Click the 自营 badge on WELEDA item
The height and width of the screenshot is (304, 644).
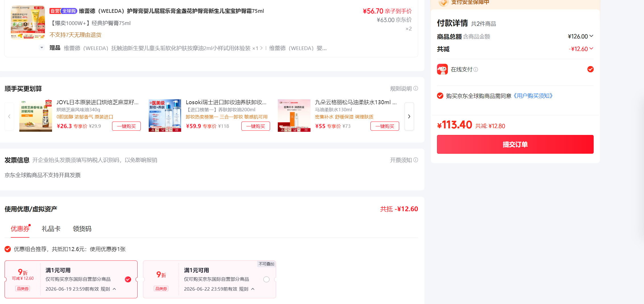55,11
